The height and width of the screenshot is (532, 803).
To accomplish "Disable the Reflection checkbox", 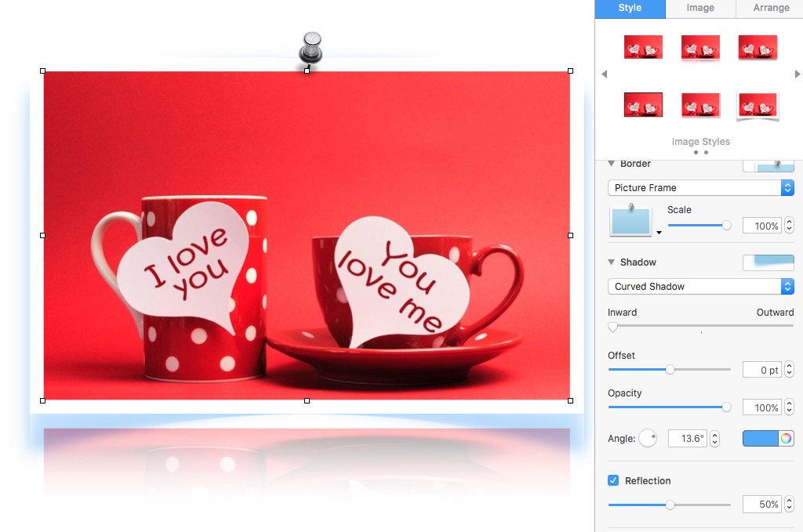I will [613, 481].
